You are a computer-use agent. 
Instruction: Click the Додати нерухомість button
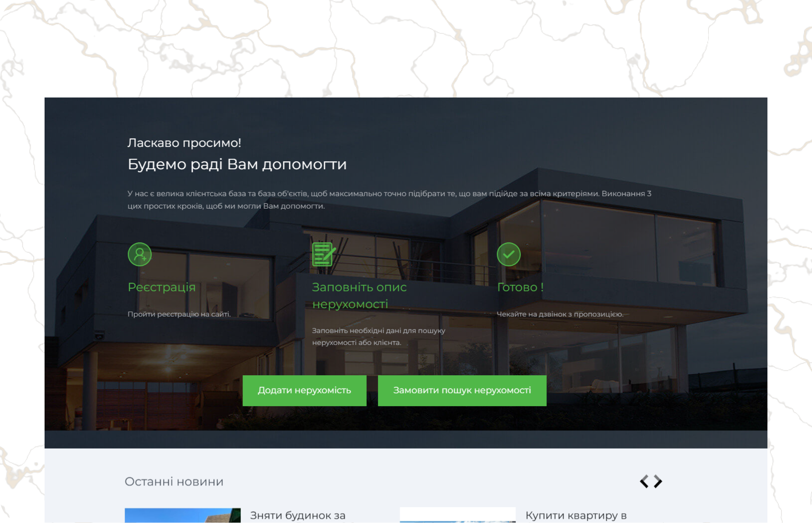pos(304,390)
